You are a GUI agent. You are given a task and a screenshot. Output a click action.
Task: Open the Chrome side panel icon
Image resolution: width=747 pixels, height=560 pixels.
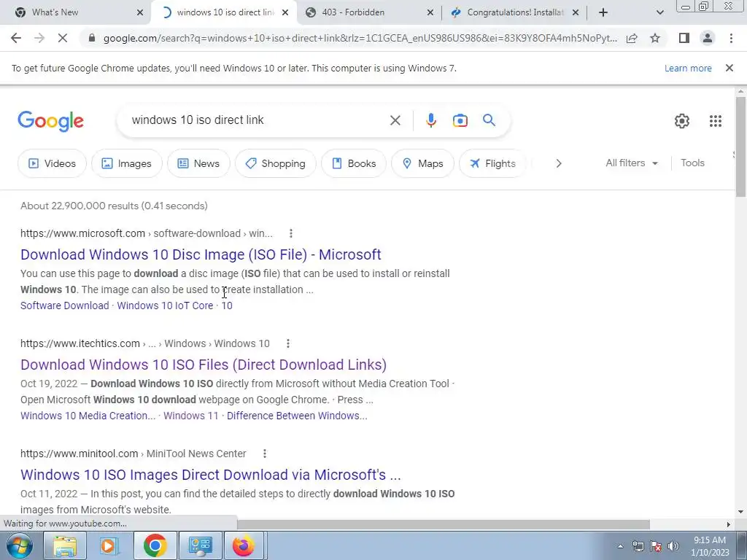[x=684, y=38]
